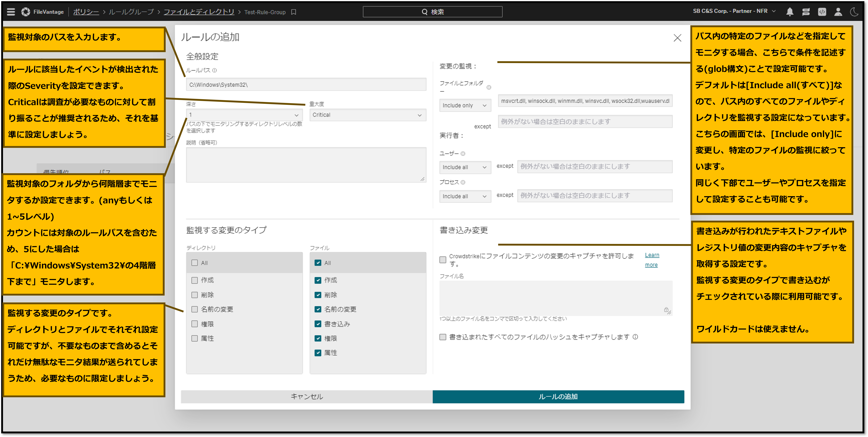The width and height of the screenshot is (868, 437).
Task: Expand SB C&S Corp. account selector
Action: tap(734, 11)
